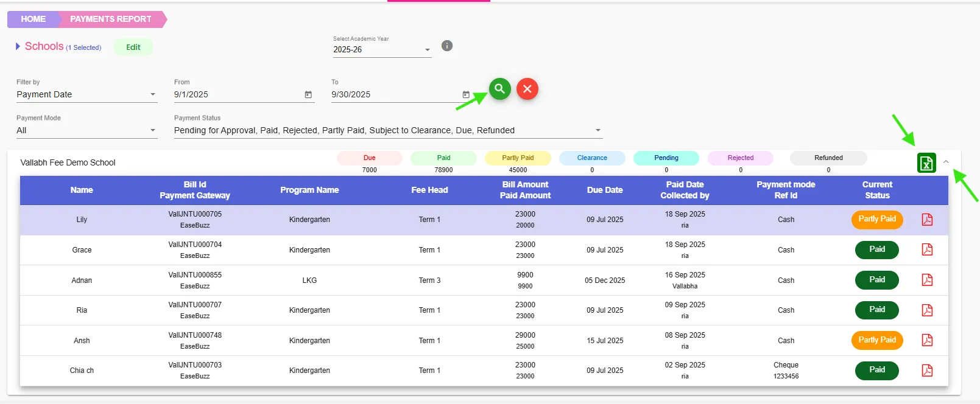Click the Pending summary chip

[666, 158]
